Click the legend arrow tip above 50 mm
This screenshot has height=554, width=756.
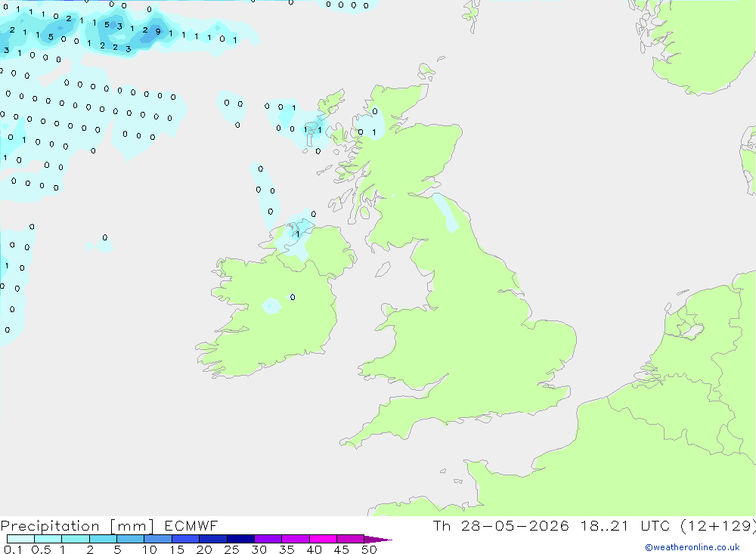377,539
